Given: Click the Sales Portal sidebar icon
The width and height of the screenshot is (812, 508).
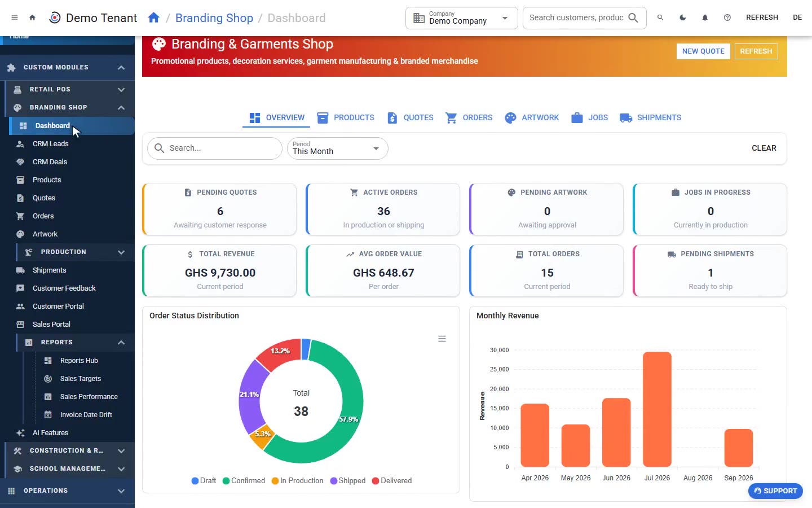Looking at the screenshot, I should coord(20,325).
